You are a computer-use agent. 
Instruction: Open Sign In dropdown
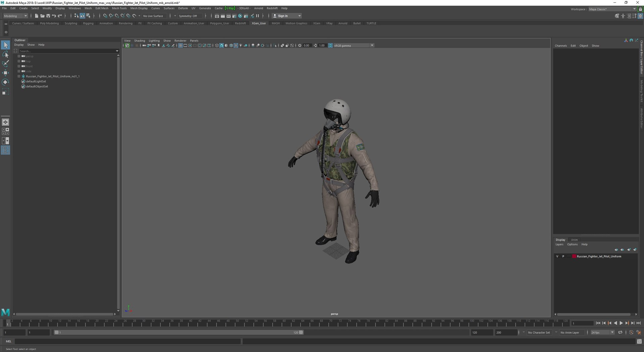coord(287,16)
